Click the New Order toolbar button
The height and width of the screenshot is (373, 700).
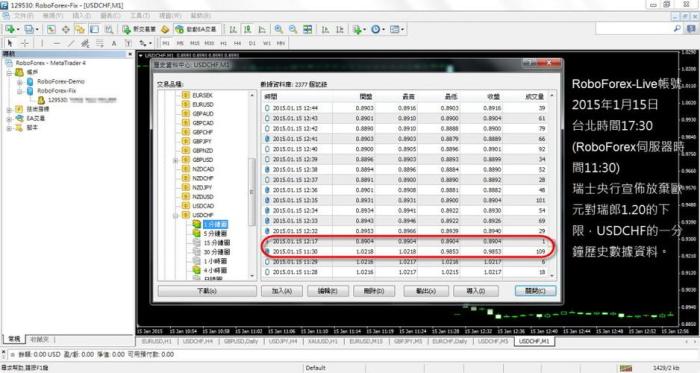pyautogui.click(x=139, y=29)
